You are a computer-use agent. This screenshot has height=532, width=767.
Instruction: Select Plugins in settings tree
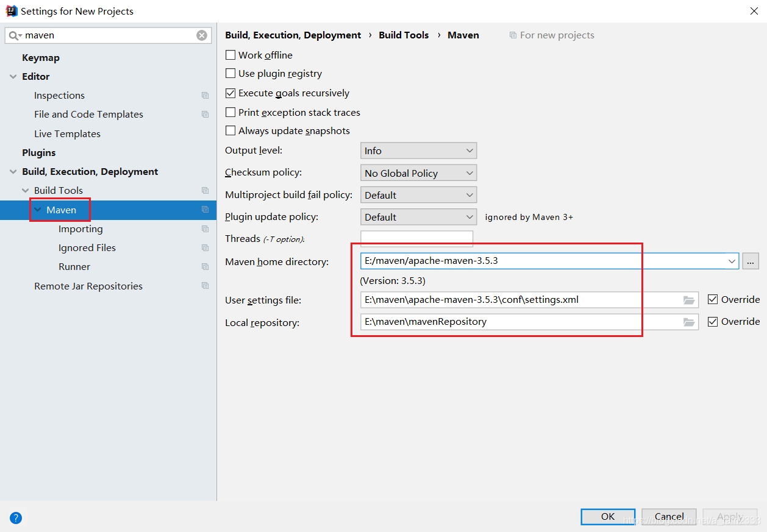pyautogui.click(x=39, y=153)
